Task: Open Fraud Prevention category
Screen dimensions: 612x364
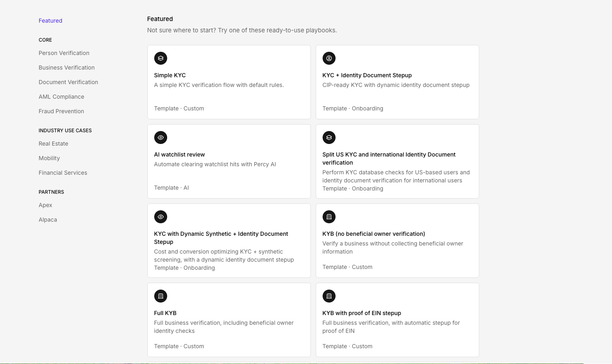Action: click(x=61, y=111)
